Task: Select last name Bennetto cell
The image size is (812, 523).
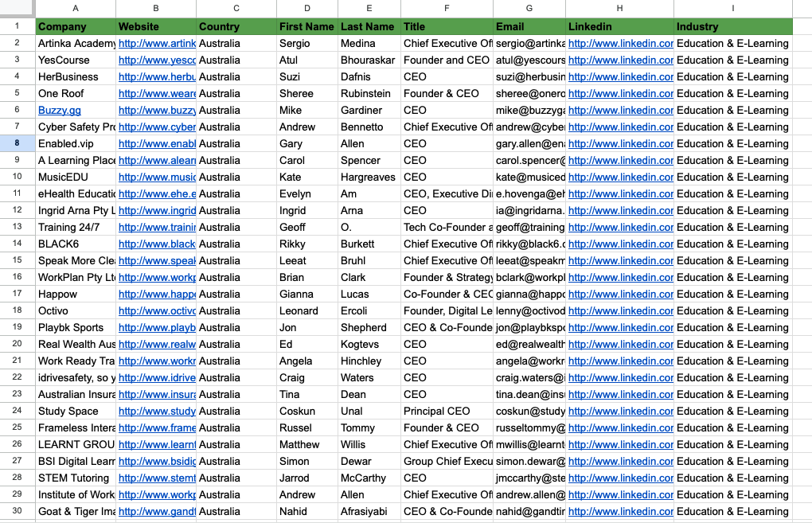Action: point(369,127)
